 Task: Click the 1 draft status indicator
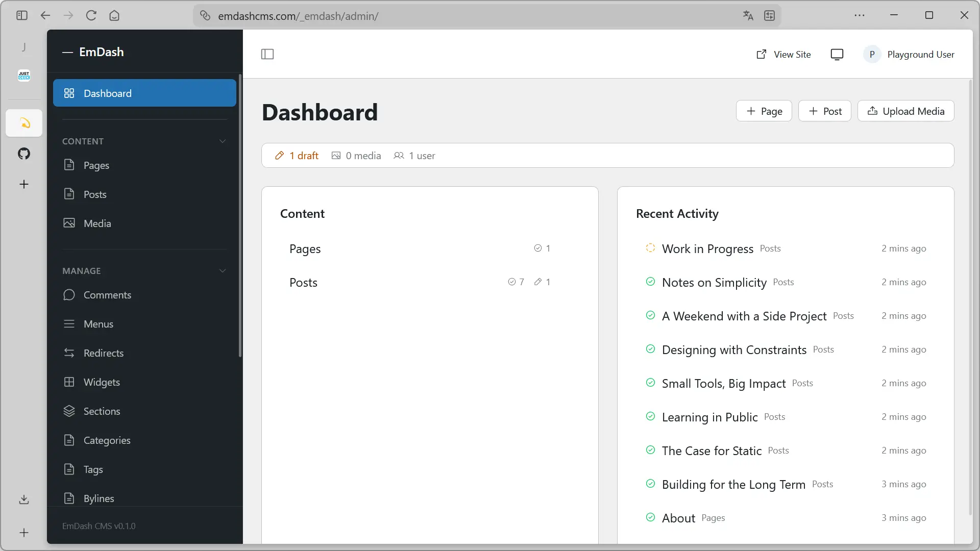click(x=297, y=156)
